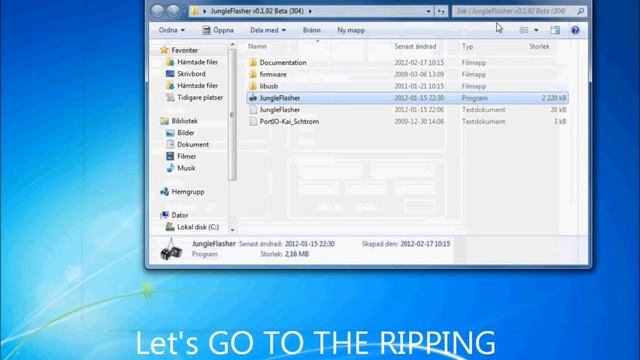Open the Filmer library
Image resolution: width=640 pixels, height=360 pixels.
click(x=187, y=157)
